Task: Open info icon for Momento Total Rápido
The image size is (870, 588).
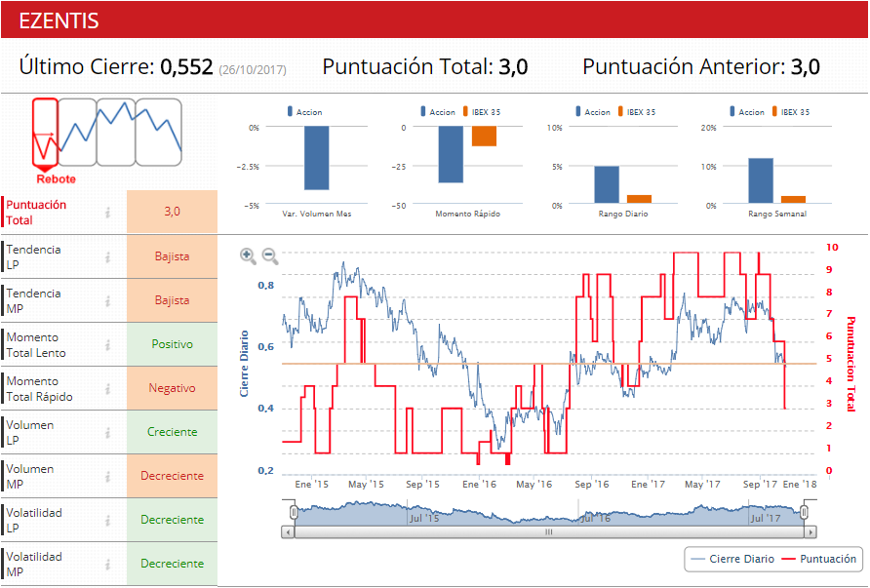Action: [108, 388]
